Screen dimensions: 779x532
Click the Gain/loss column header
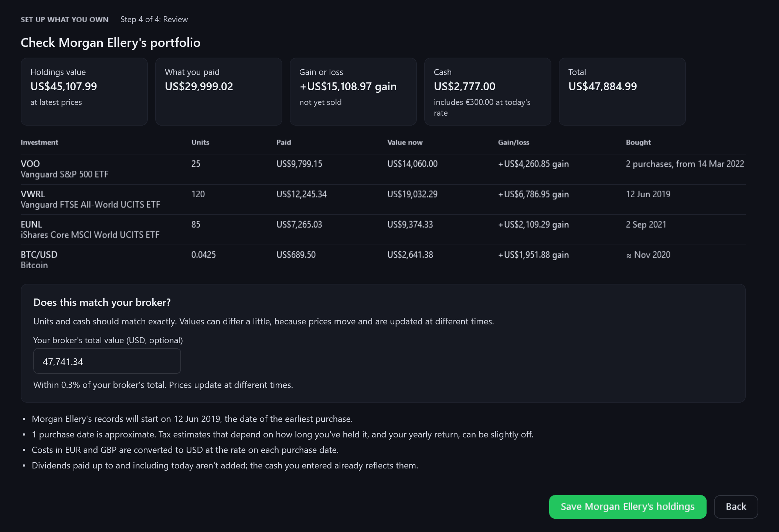pos(514,142)
